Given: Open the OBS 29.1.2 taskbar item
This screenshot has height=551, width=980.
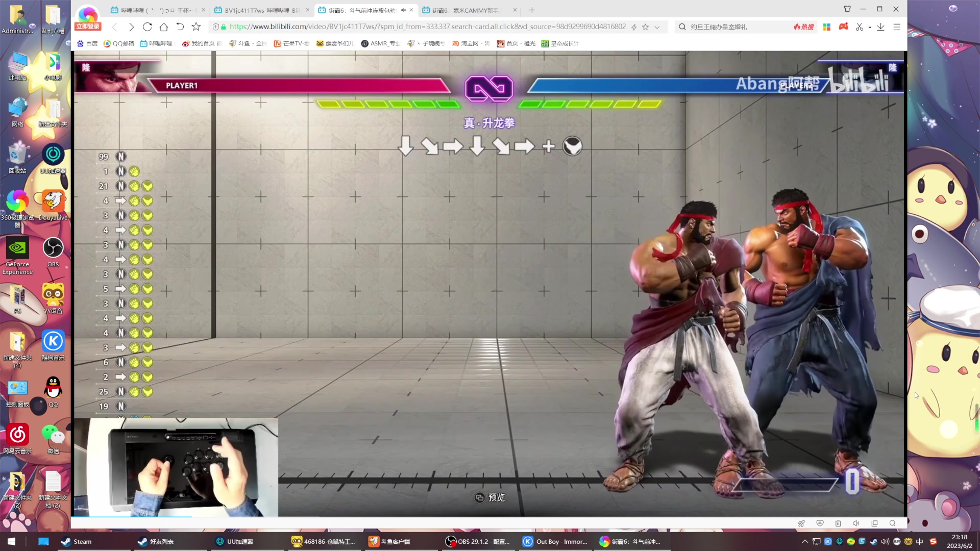Looking at the screenshot, I should click(x=478, y=541).
